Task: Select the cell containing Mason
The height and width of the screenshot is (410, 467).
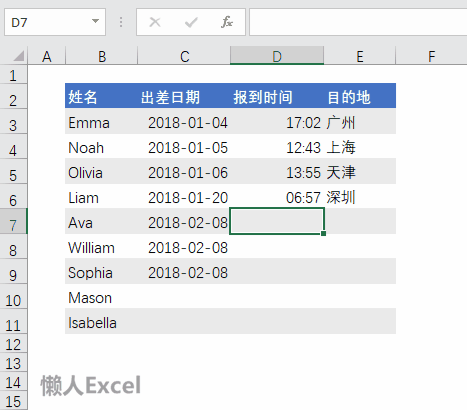Action: (101, 296)
